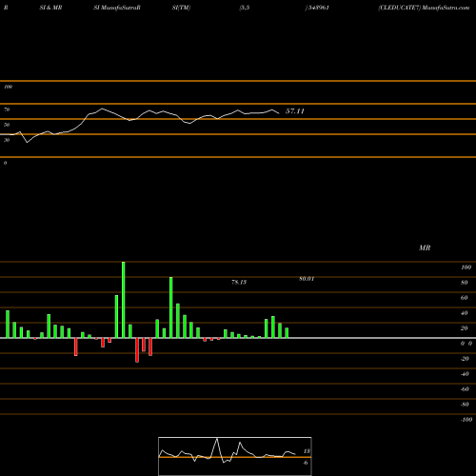Click the '40' label on the MR axis
This screenshot has width=476, height=476.
(465, 313)
